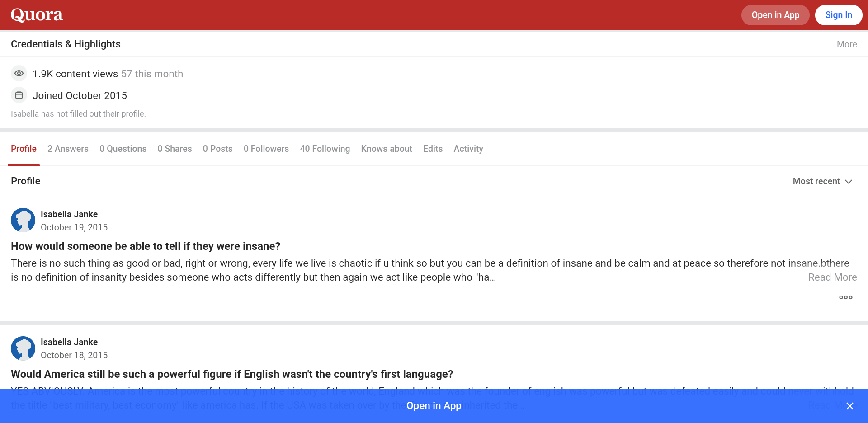The image size is (868, 423).
Task: Click the "1.9K content views" text
Action: pyautogui.click(x=75, y=74)
